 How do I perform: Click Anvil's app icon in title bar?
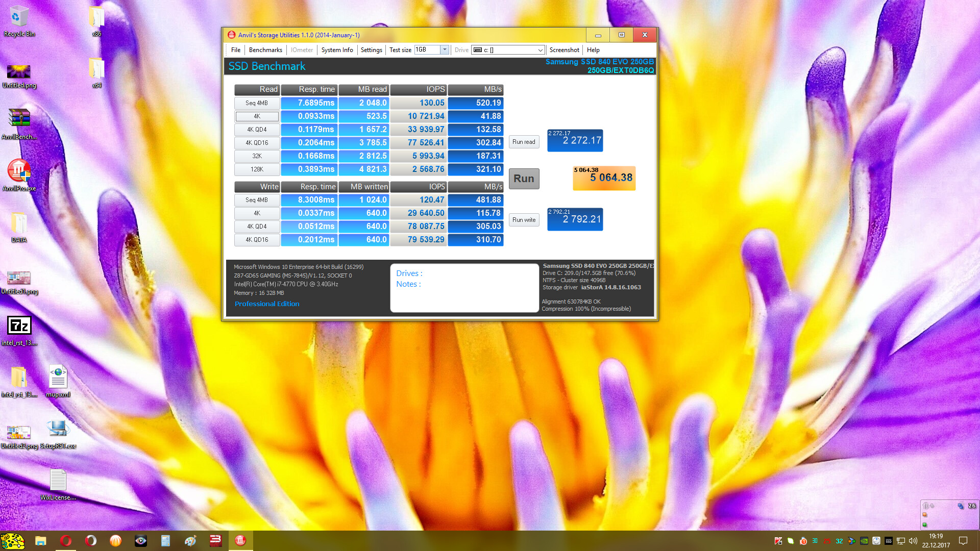tap(232, 35)
